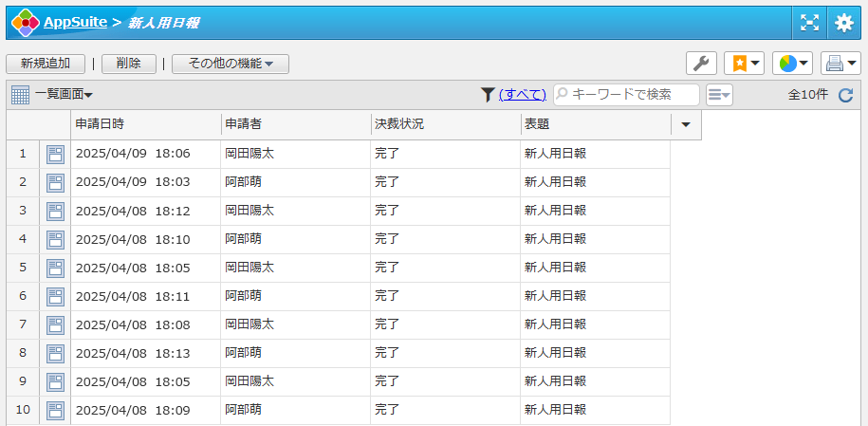Viewport: 868px width, 426px height.
Task: Click the AppSuite logo icon
Action: pos(25,22)
